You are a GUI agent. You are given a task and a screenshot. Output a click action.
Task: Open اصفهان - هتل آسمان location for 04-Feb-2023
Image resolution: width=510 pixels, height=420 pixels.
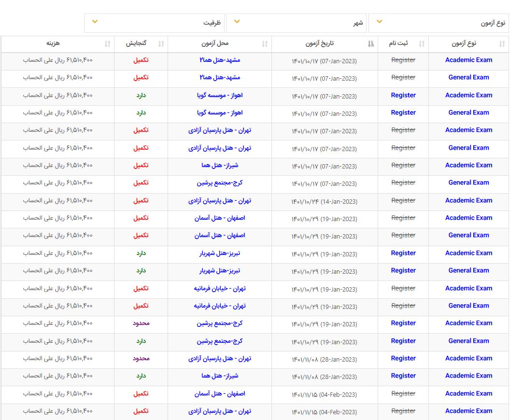pyautogui.click(x=220, y=393)
